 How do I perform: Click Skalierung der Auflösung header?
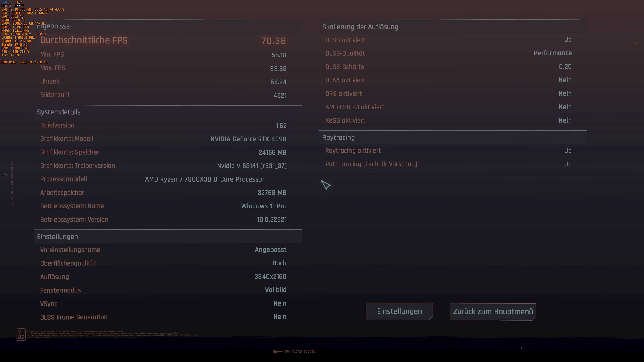pos(360,27)
